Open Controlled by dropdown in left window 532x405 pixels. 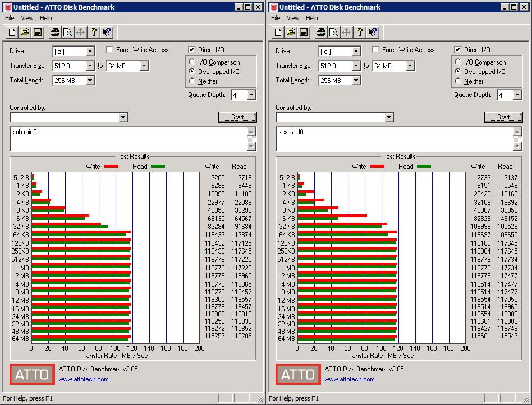point(123,117)
